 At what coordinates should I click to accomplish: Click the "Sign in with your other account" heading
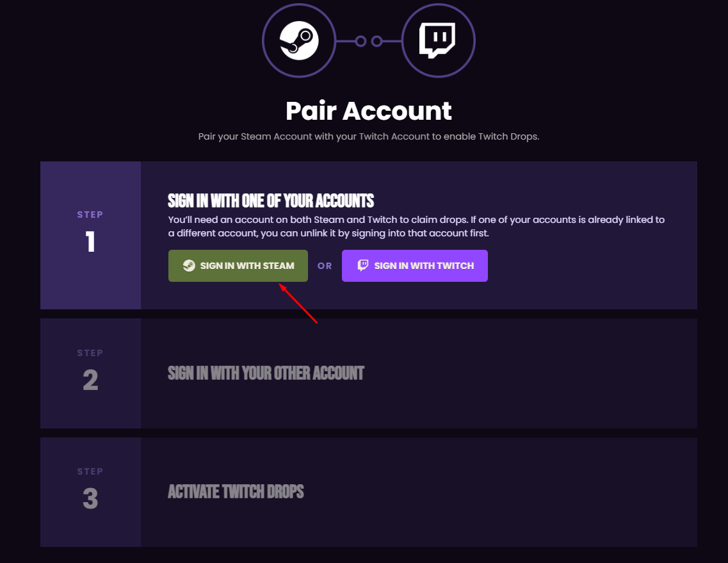(x=266, y=373)
